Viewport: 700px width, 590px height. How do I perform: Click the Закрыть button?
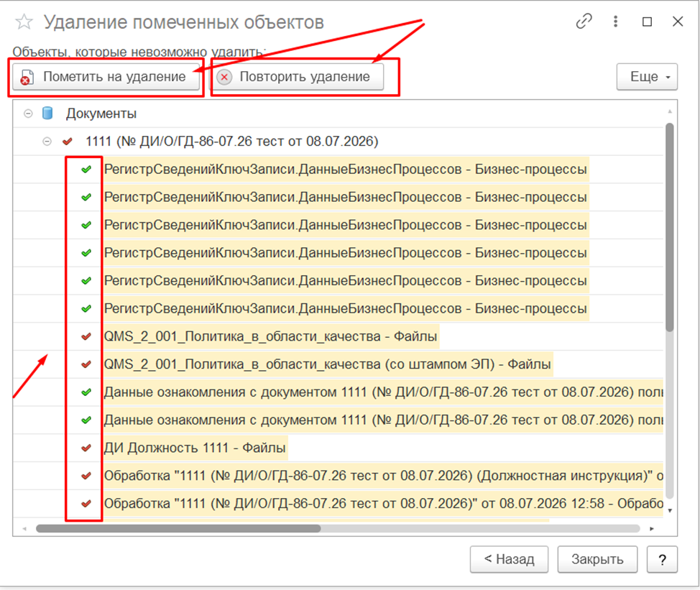[x=597, y=559]
